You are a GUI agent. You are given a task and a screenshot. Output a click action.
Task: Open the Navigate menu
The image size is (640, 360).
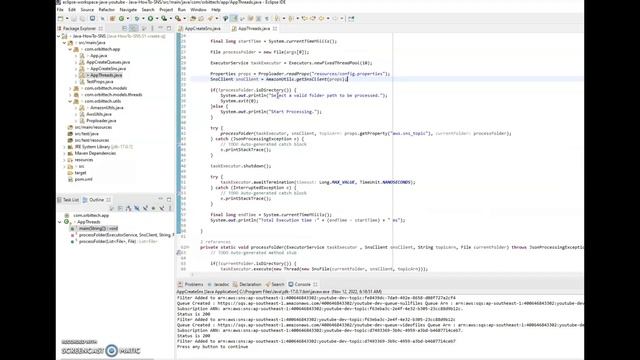(128, 10)
